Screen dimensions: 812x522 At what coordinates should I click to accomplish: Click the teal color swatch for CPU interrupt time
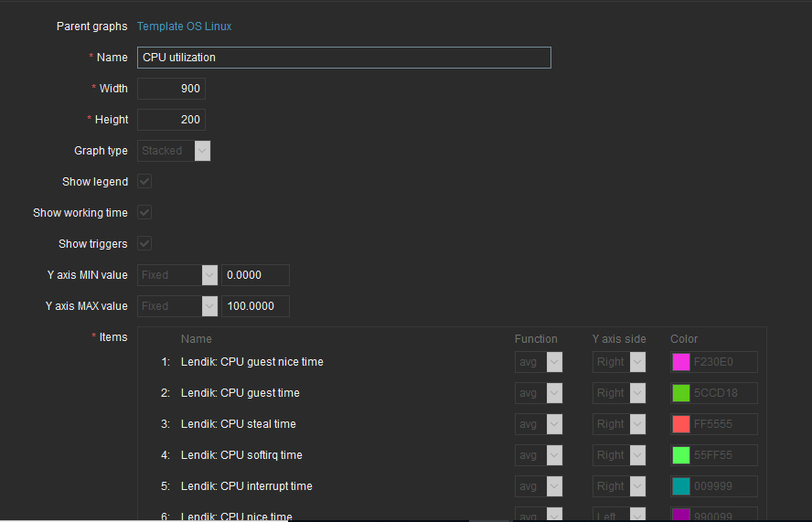pyautogui.click(x=681, y=486)
